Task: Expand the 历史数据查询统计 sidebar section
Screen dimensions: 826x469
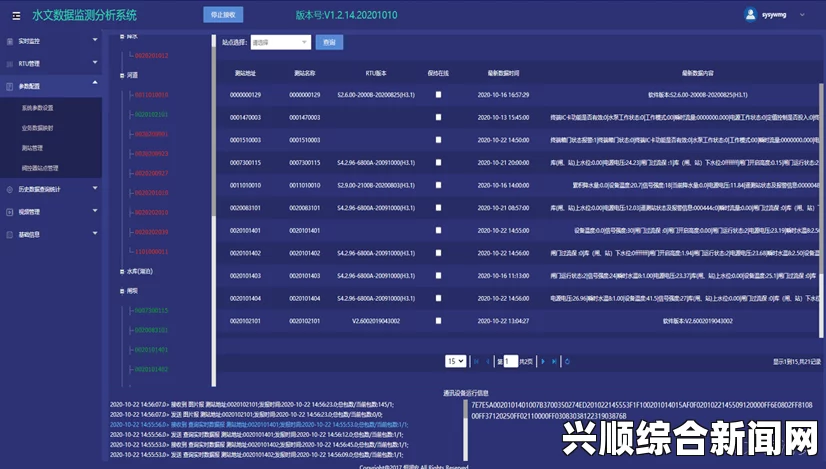Action: point(95,188)
